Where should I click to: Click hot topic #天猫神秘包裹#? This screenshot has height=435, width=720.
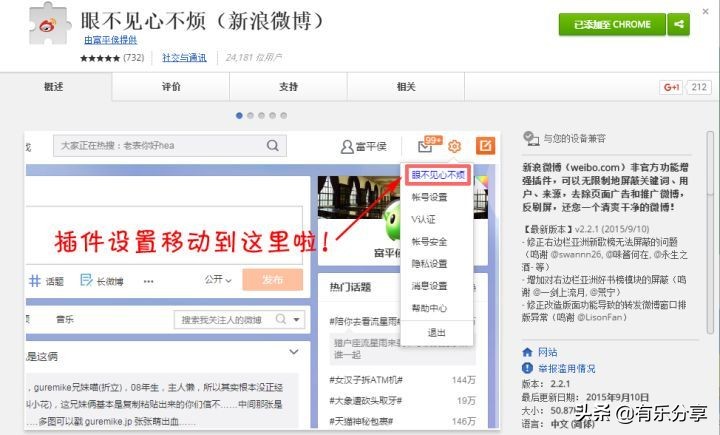[361, 421]
